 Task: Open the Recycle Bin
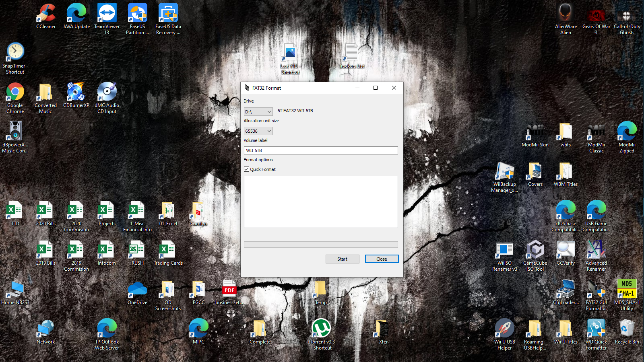click(x=627, y=328)
